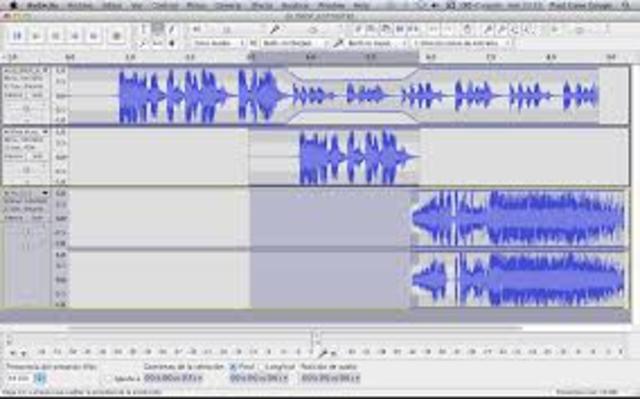The width and height of the screenshot is (640, 399).
Task: Click the audio position time field
Action: [x=331, y=379]
